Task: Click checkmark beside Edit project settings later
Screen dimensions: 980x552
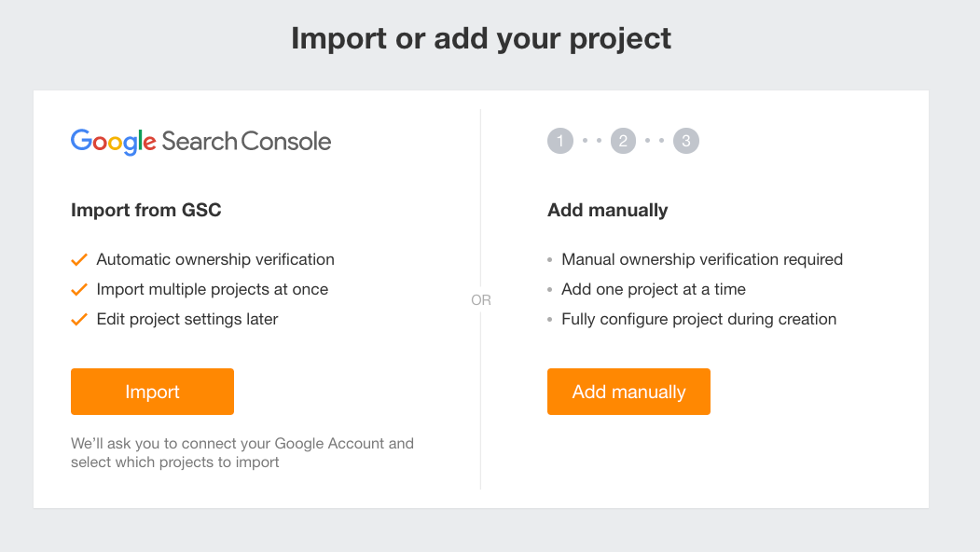Action: click(79, 319)
